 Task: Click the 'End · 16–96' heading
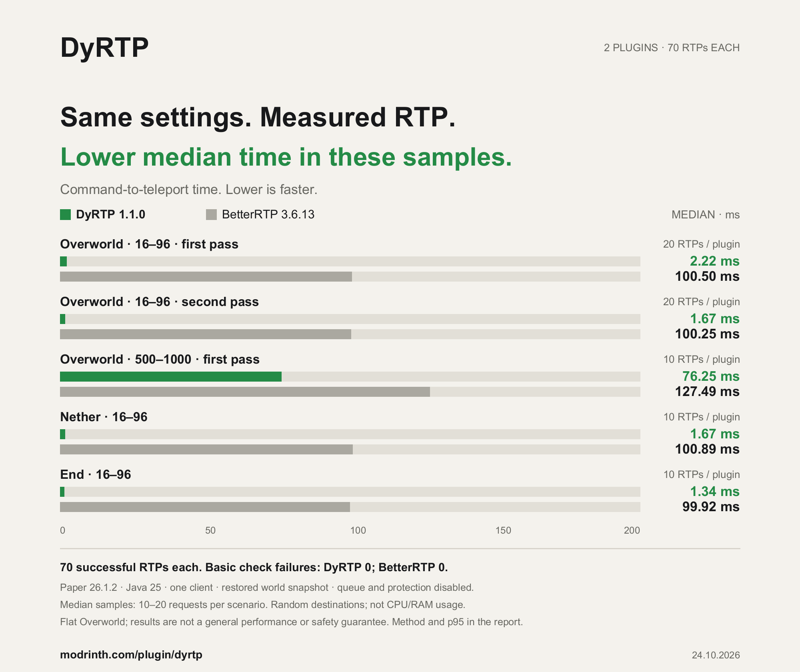click(96, 474)
